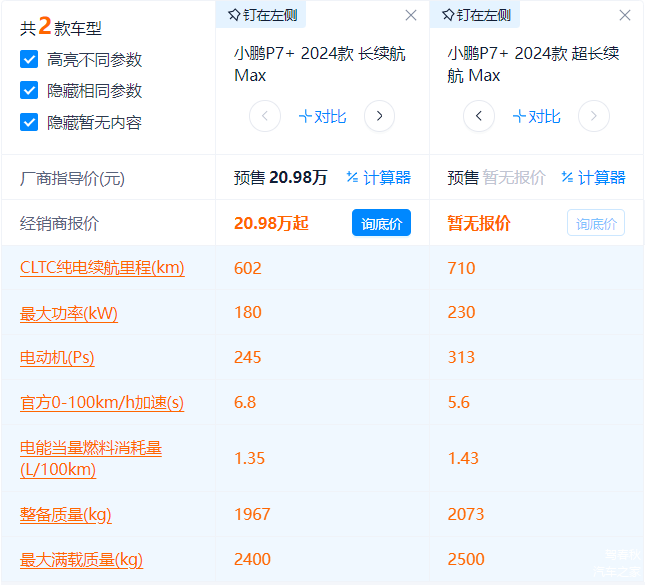Click 对比 plus in 长续航 Max column
Viewport: 646px width, 585px height.
click(x=322, y=117)
